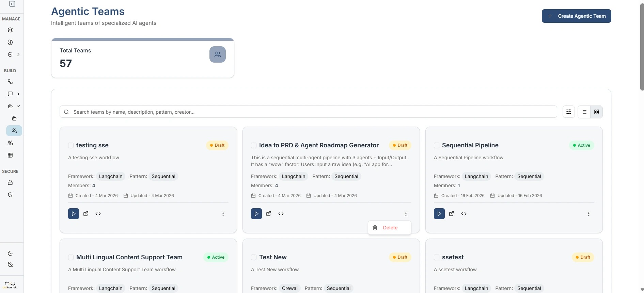
Task: Open the shield check icon under MANAGE
Action: [10, 54]
